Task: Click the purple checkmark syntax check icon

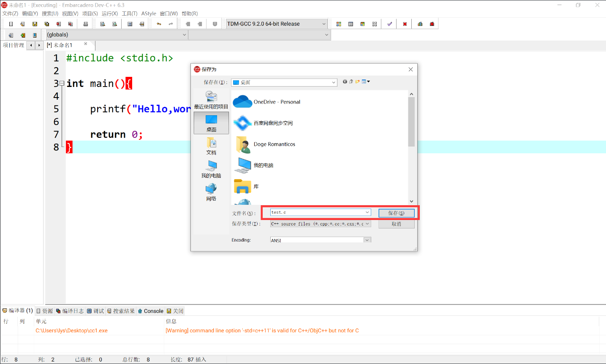Action: [x=389, y=24]
